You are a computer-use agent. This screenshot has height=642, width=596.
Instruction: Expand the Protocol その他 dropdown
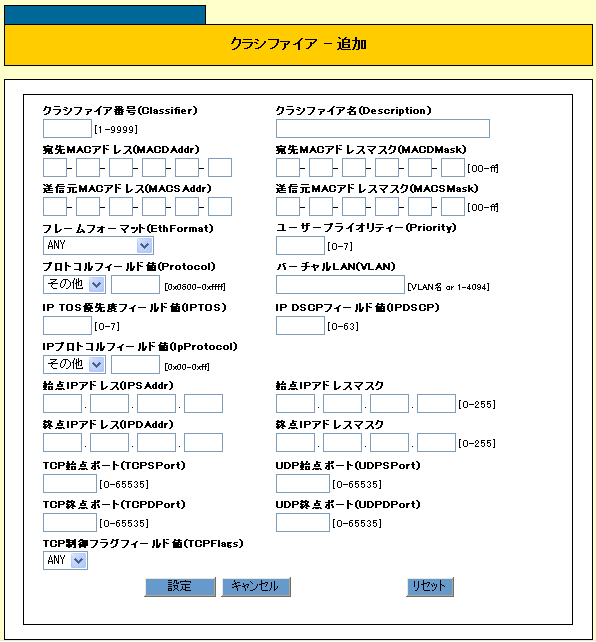(x=74, y=284)
